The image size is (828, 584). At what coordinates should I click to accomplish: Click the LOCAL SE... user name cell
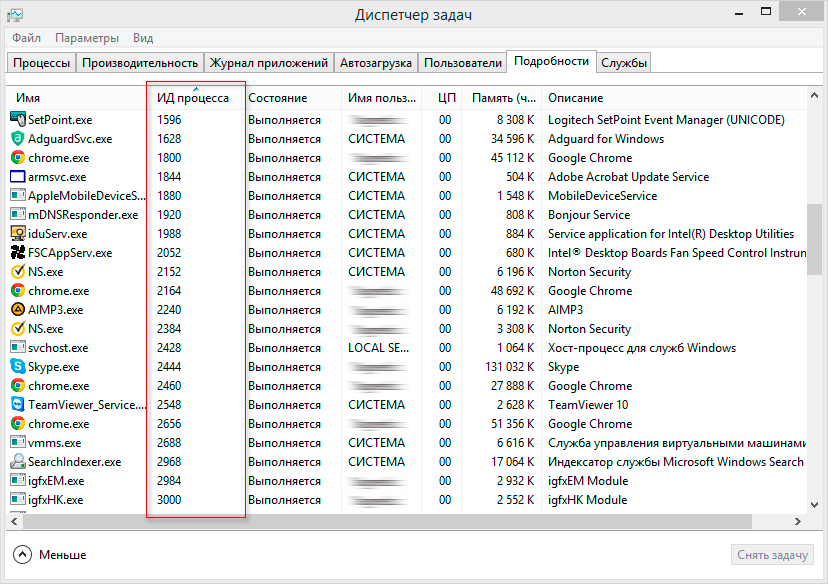click(378, 347)
